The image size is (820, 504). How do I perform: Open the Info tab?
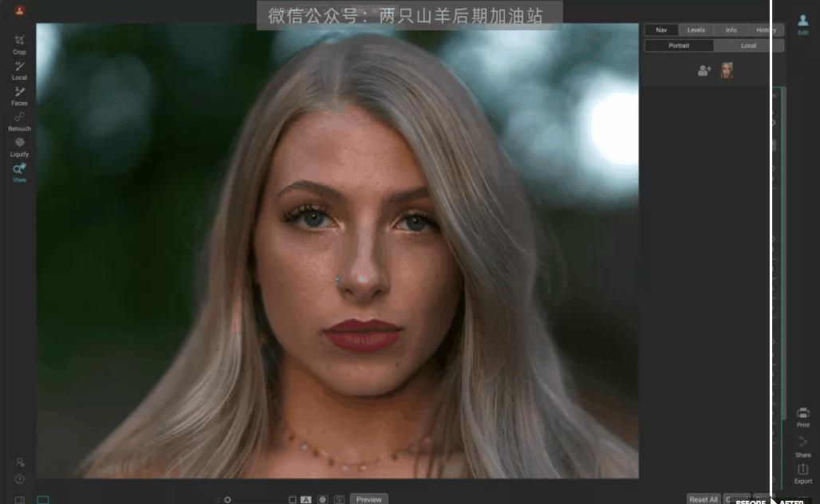(x=731, y=30)
